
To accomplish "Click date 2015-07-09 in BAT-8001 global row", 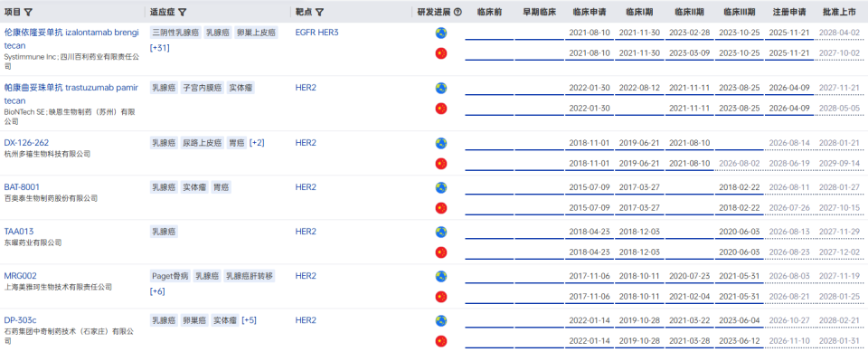I will (590, 187).
